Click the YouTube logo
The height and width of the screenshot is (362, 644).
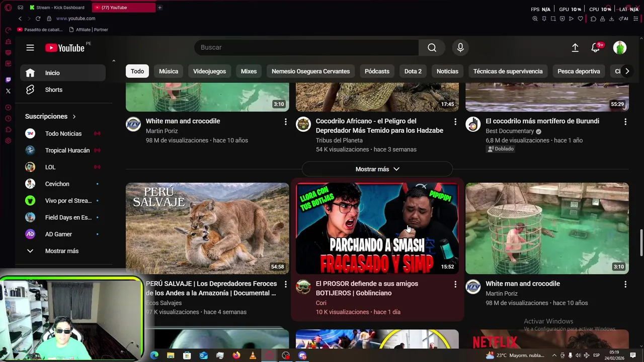[65, 48]
